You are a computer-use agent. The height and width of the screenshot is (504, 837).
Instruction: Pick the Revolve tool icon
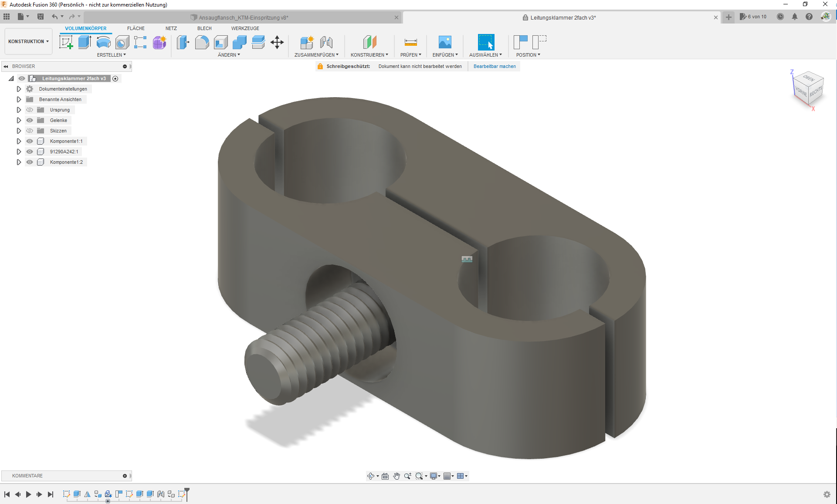pos(103,42)
